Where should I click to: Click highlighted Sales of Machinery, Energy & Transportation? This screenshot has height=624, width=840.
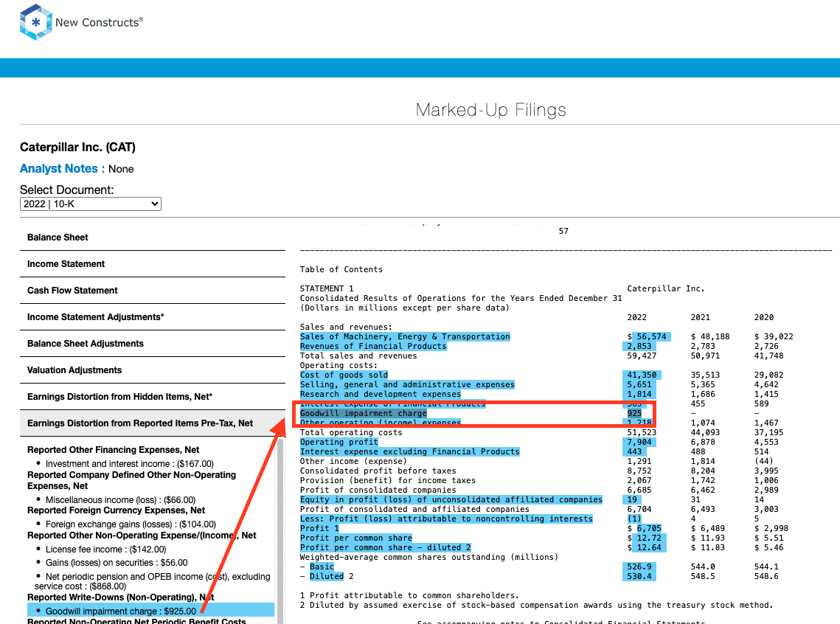(405, 337)
